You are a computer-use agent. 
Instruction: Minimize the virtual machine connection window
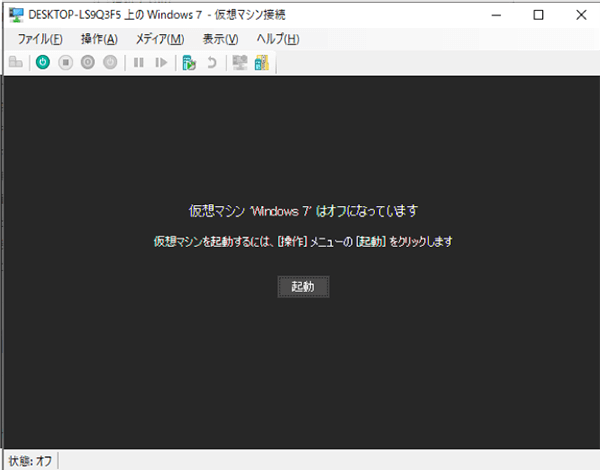click(x=496, y=15)
